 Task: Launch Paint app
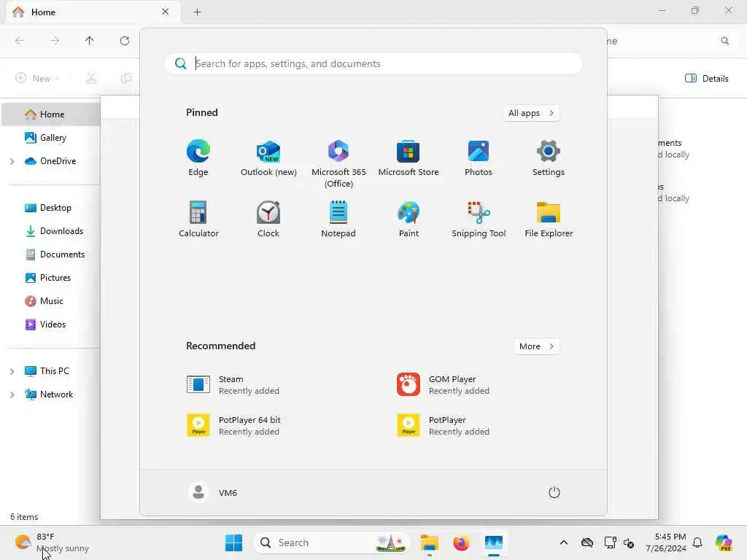[x=409, y=219]
